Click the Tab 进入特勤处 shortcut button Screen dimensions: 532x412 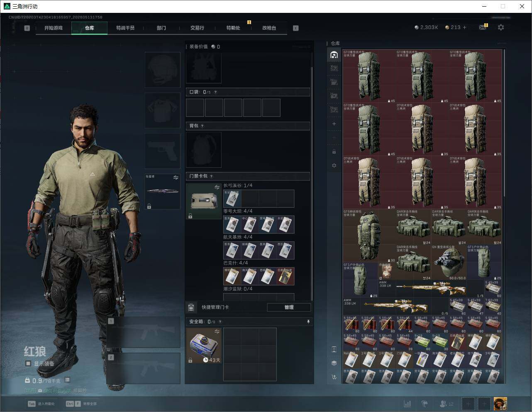[x=41, y=404]
